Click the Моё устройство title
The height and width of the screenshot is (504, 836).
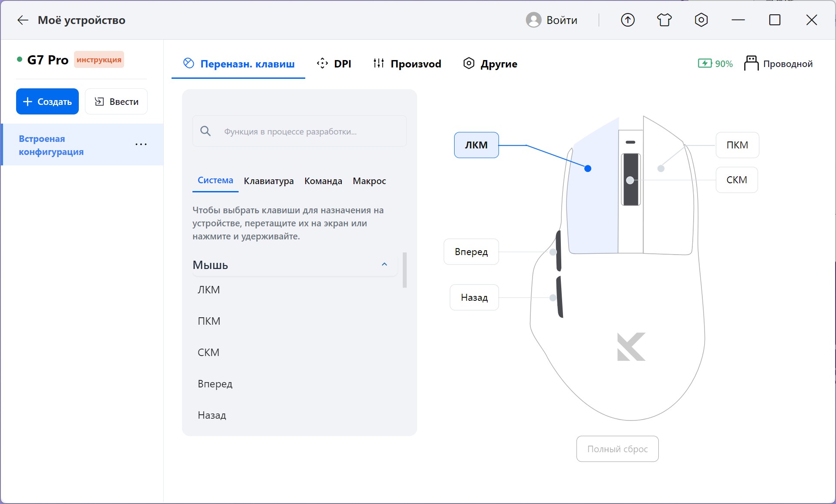point(81,20)
